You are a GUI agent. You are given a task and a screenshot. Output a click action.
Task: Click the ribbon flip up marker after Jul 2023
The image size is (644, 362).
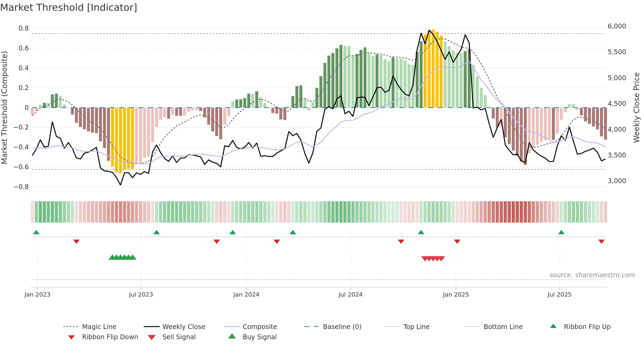coord(156,232)
